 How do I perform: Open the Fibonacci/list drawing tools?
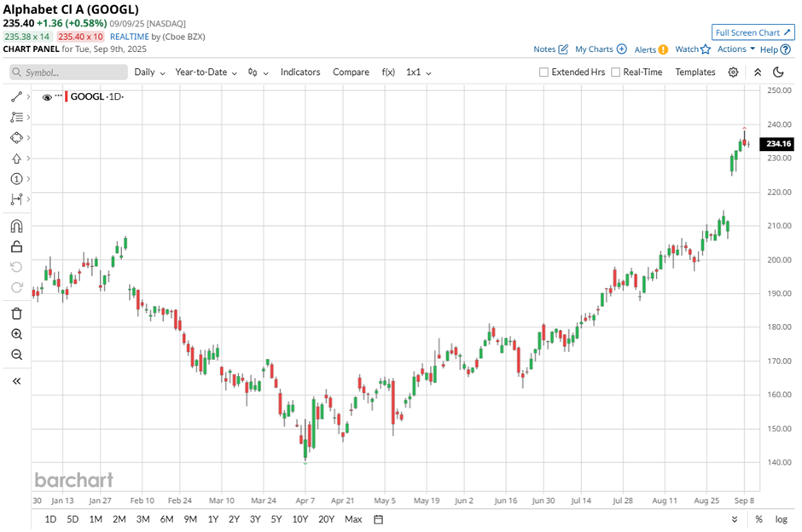click(16, 117)
